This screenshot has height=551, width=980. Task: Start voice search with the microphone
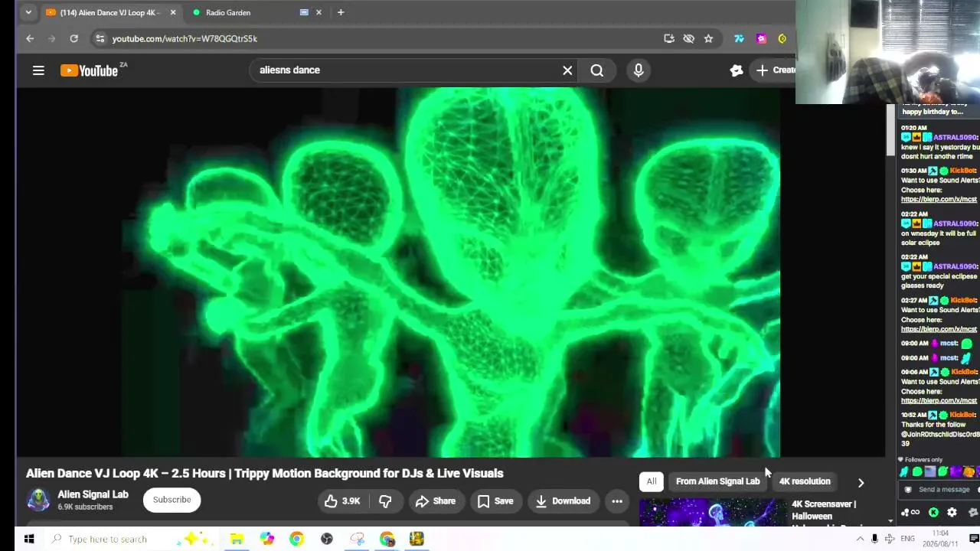[x=639, y=70]
